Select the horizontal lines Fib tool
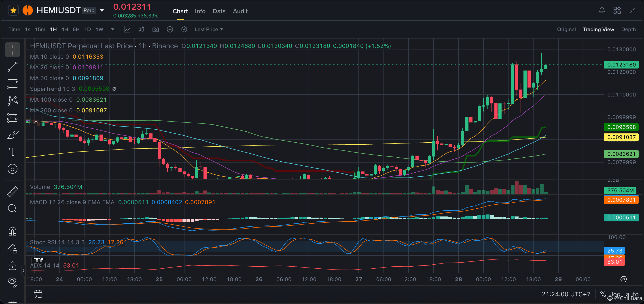Screen dimensions: 644x304 point(13,83)
